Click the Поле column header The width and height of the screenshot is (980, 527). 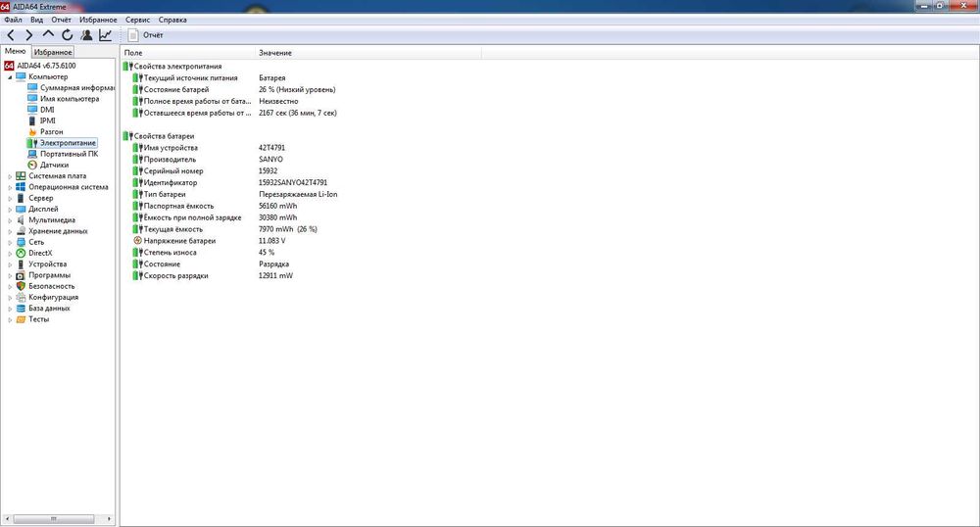(x=188, y=53)
